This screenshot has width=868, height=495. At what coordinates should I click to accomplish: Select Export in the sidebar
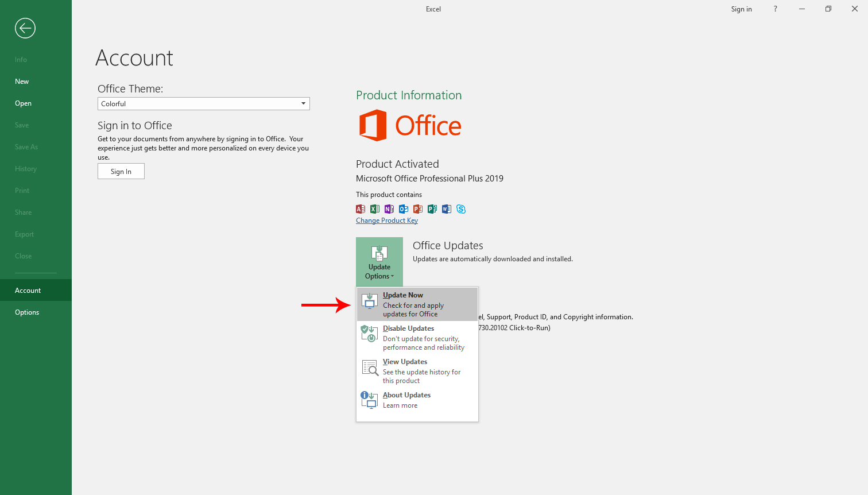(36, 234)
